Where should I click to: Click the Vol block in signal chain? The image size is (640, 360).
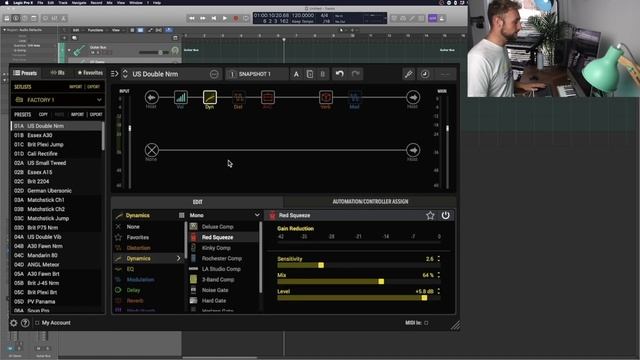point(180,98)
